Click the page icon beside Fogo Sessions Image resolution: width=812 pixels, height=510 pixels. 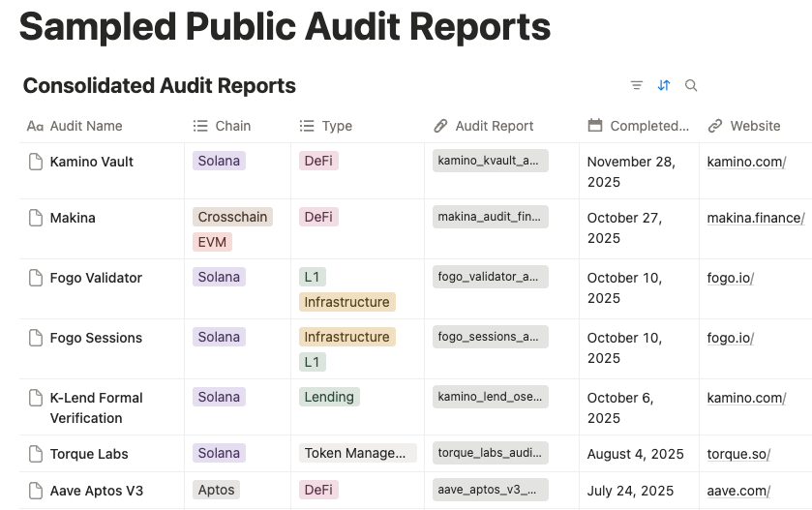[35, 338]
